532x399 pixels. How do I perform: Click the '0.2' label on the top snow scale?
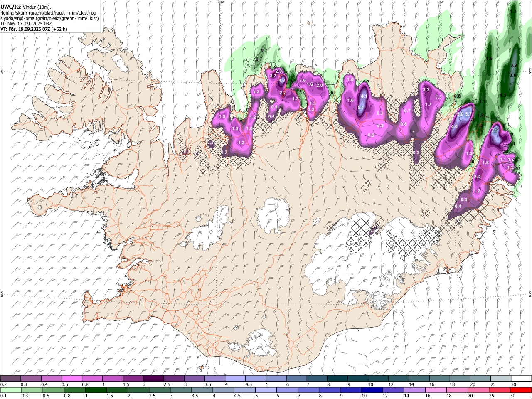tap(3, 384)
